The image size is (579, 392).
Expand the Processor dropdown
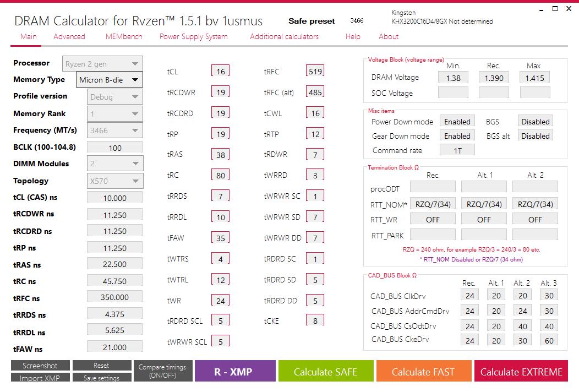pyautogui.click(x=102, y=64)
